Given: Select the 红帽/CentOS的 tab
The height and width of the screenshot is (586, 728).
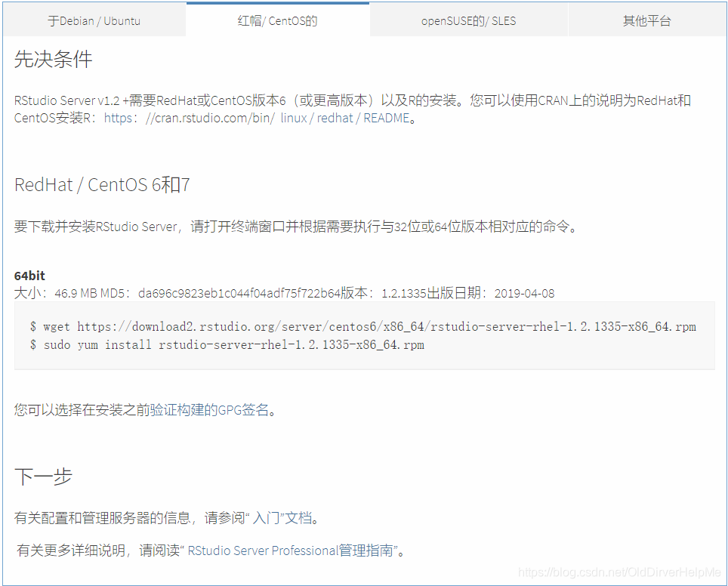Looking at the screenshot, I should (278, 21).
